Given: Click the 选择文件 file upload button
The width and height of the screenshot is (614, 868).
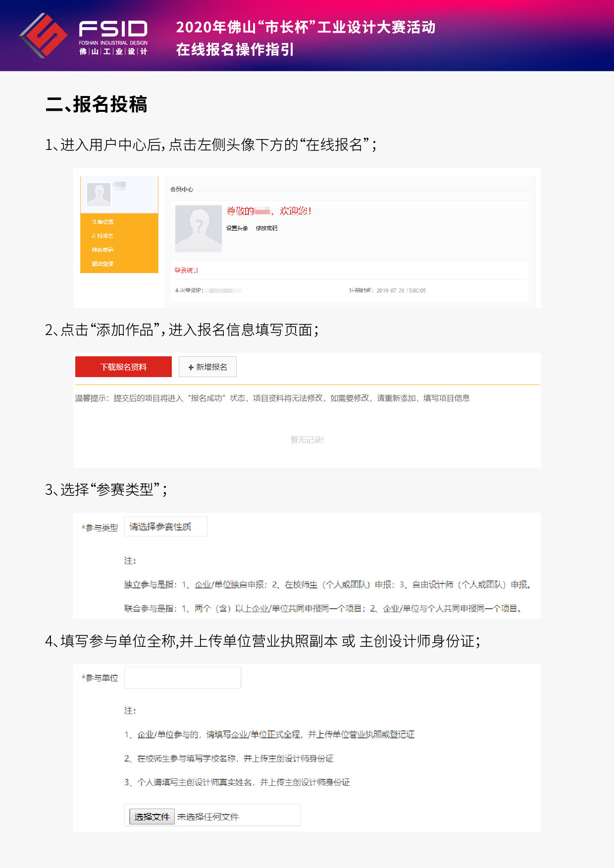Looking at the screenshot, I should click(152, 817).
